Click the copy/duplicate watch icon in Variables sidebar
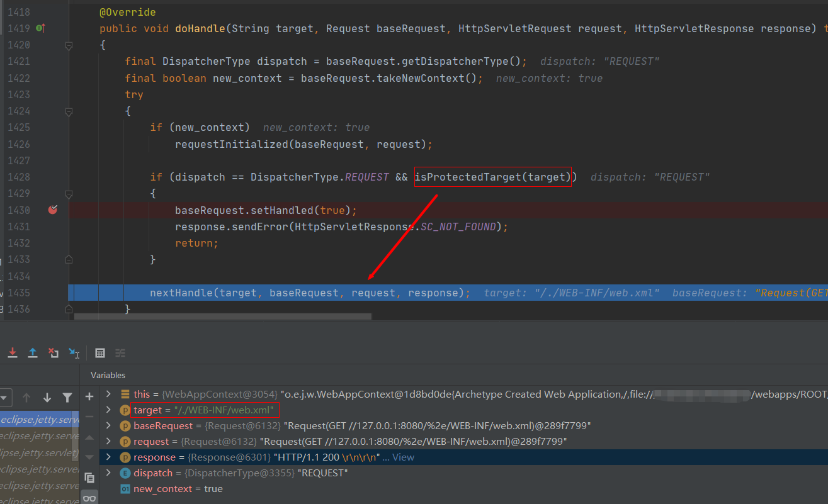Screen dimensions: 828x504 click(x=89, y=478)
